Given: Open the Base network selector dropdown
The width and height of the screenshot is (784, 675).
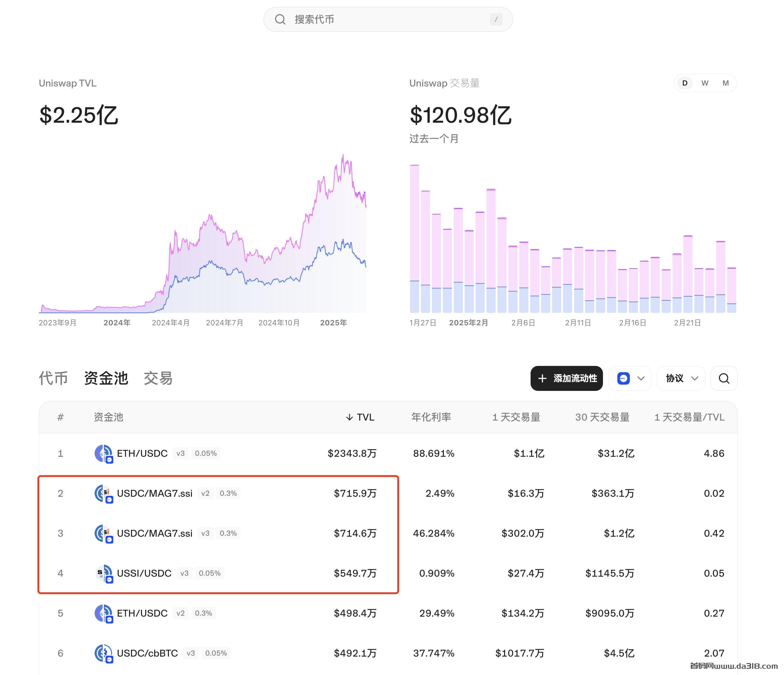Looking at the screenshot, I should (x=630, y=378).
